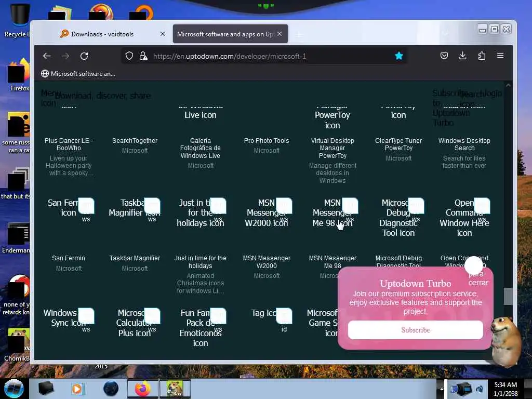
Task: Open the ChomikBox desktop icon
Action: (17, 344)
